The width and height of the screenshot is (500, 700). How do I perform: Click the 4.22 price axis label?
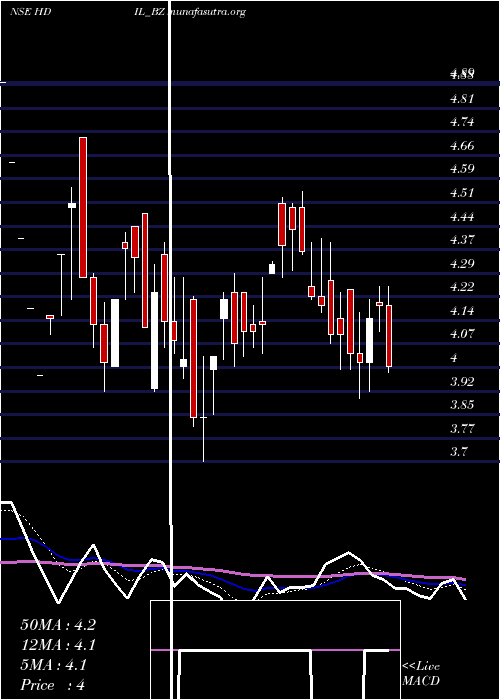[462, 287]
